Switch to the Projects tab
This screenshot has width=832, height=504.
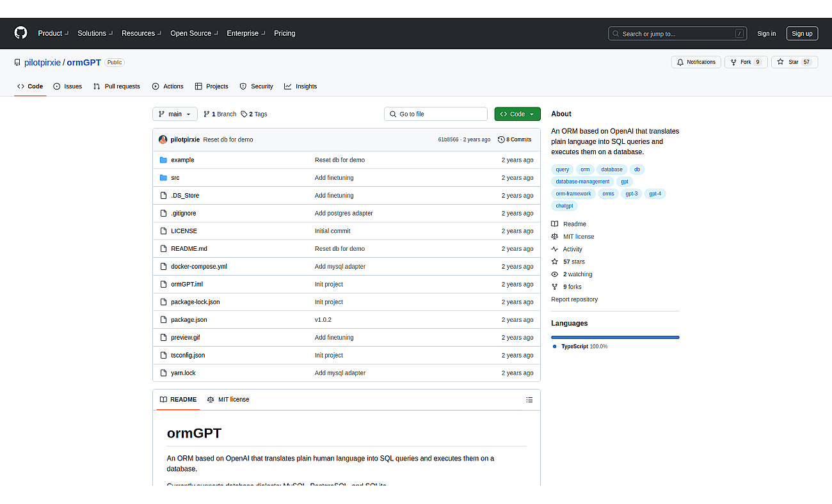tap(211, 86)
